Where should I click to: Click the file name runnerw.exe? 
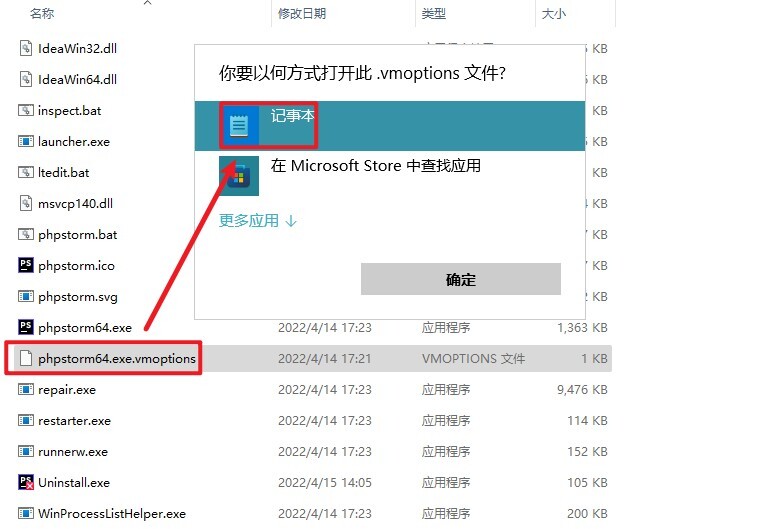[x=73, y=452]
